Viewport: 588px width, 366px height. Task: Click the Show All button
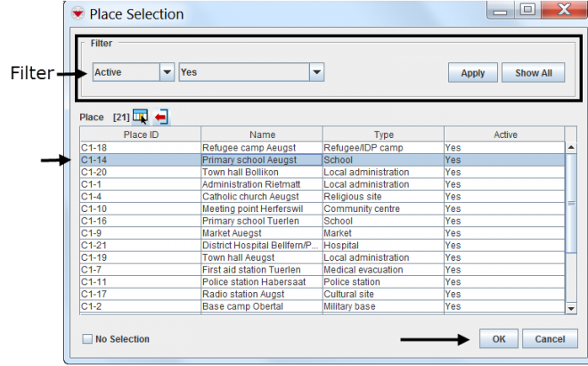[x=533, y=73]
